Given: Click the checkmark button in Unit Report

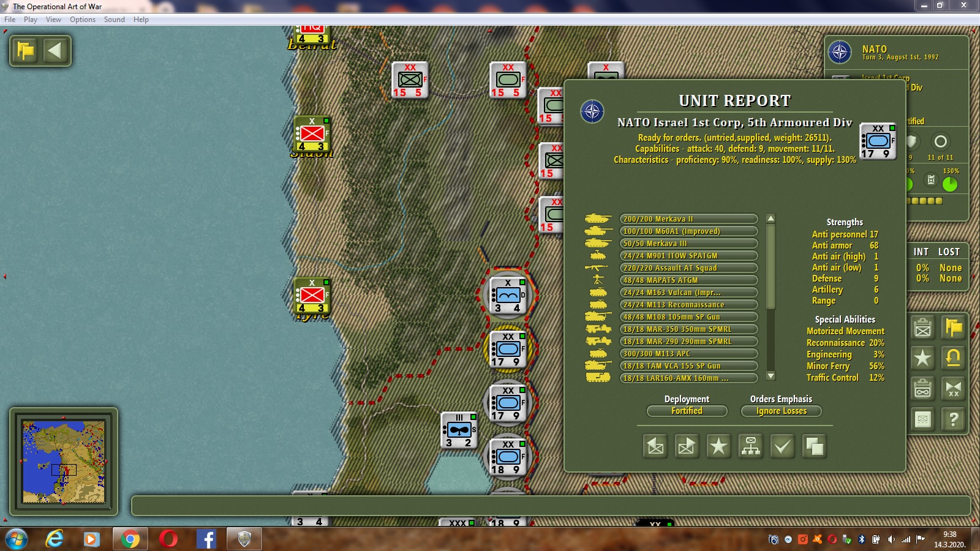Looking at the screenshot, I should pyautogui.click(x=782, y=446).
